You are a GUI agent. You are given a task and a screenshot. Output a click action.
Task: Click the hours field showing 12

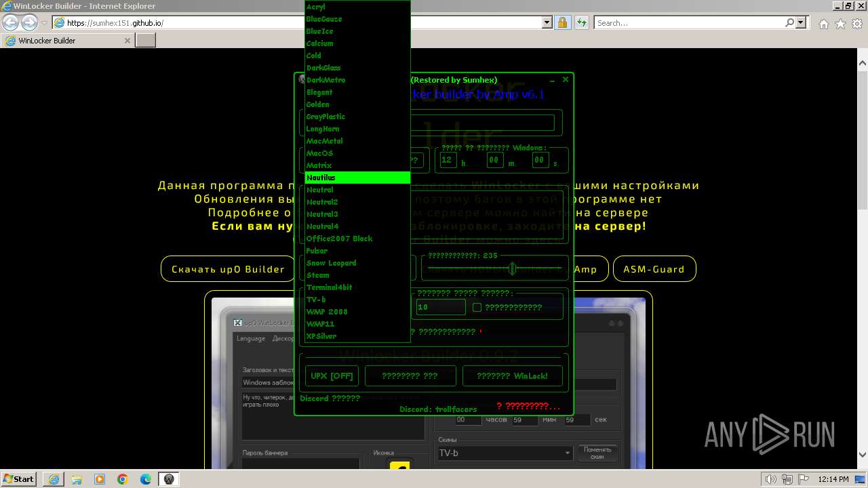[448, 161]
